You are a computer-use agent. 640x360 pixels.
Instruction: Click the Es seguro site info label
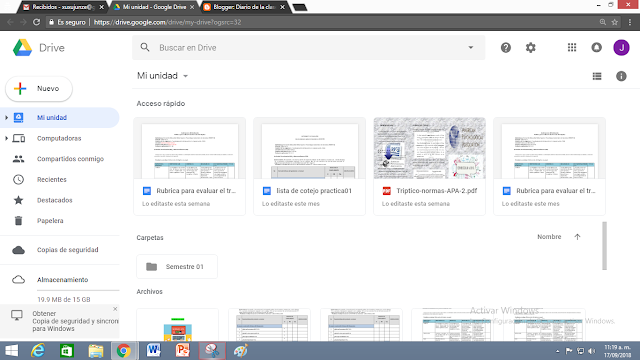pos(67,22)
